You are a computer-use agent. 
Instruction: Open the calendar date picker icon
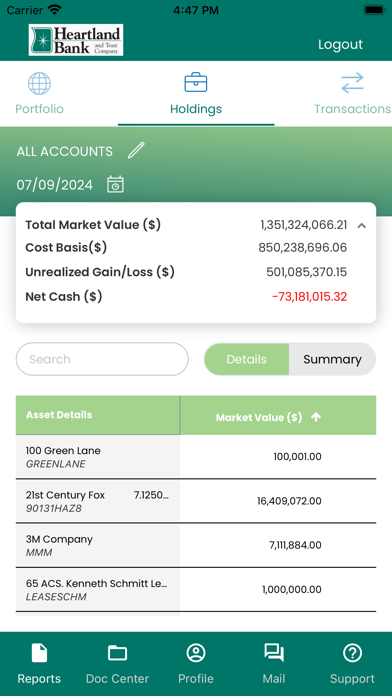click(x=115, y=184)
